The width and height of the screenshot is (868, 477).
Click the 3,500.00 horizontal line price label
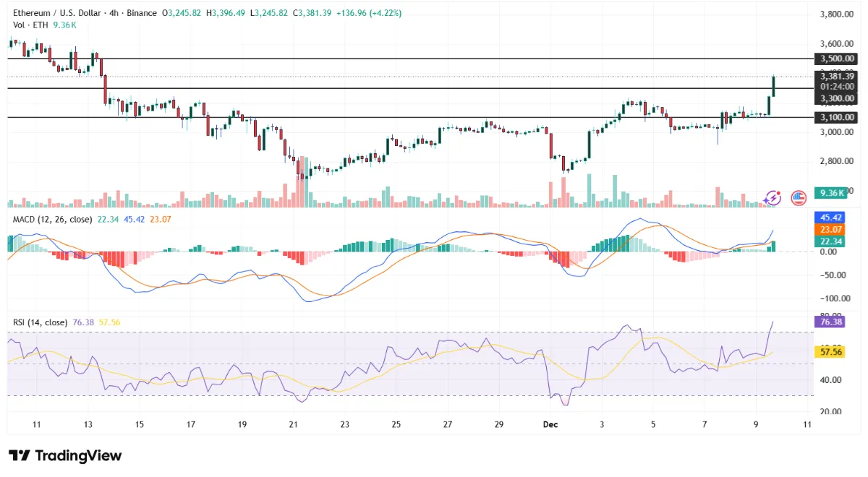(835, 59)
